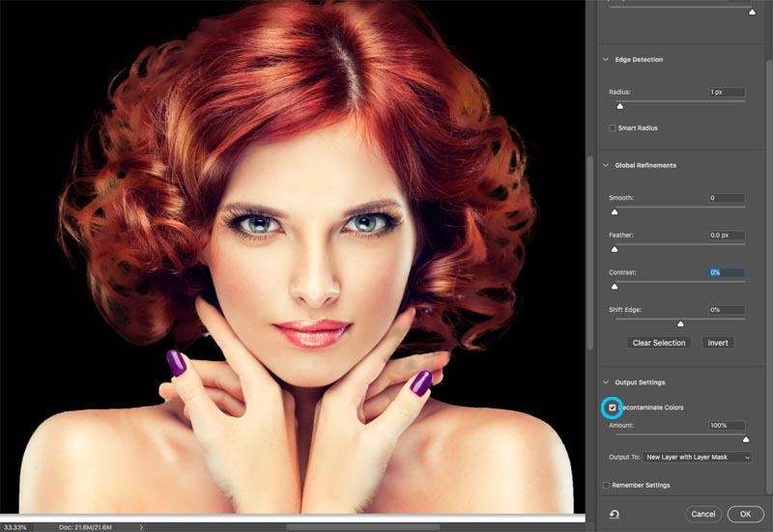Click the Decontaminate Amount slider handle
This screenshot has height=532, width=773.
point(745,439)
